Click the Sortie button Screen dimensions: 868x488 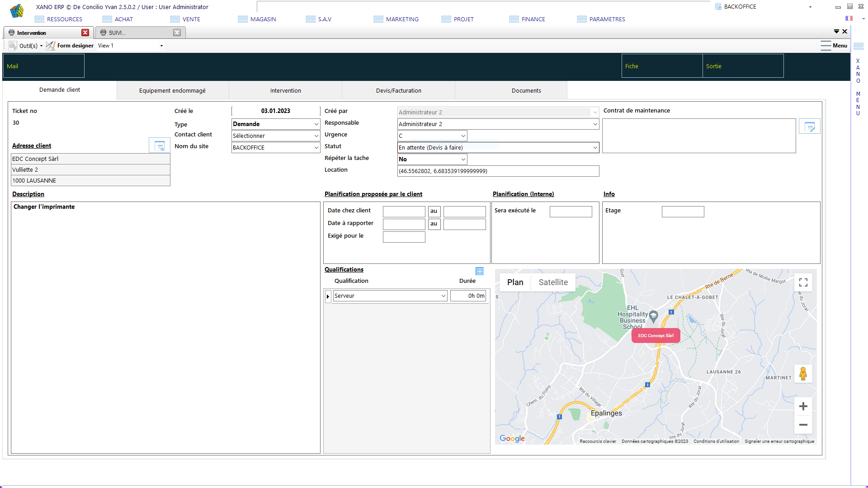coord(743,66)
